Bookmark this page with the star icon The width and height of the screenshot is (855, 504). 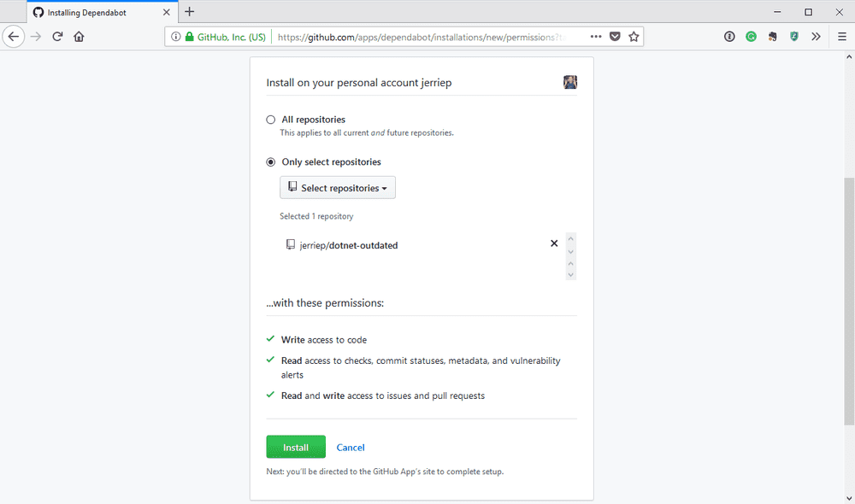[x=634, y=37]
